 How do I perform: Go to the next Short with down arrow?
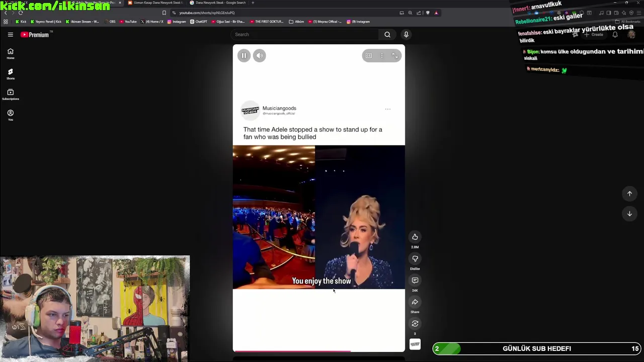[x=629, y=214]
